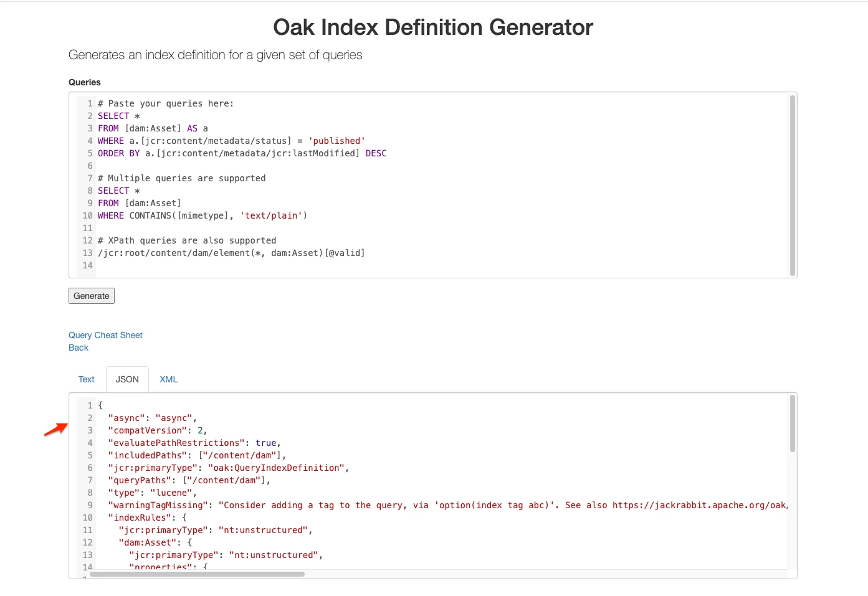The width and height of the screenshot is (868, 596).
Task: Click the "queryPaths" JSON line
Action: 189,480
